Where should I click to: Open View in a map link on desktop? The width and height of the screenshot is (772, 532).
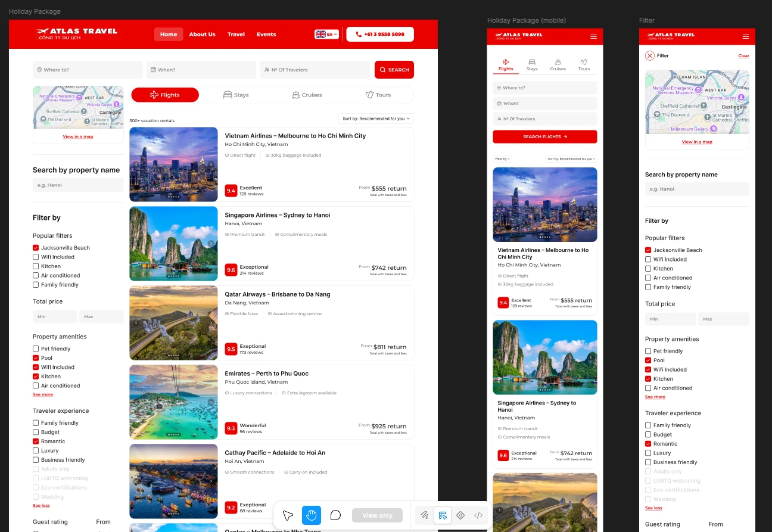coord(78,136)
